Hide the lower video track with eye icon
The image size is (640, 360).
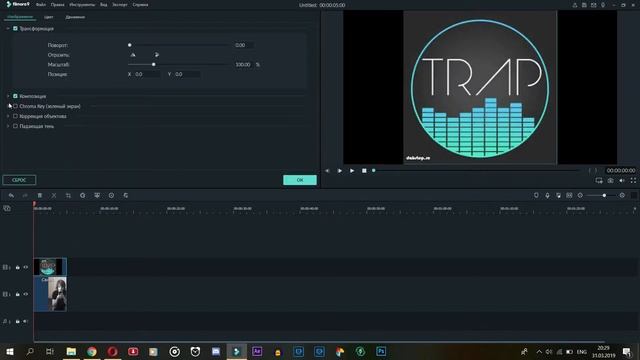pyautogui.click(x=26, y=294)
